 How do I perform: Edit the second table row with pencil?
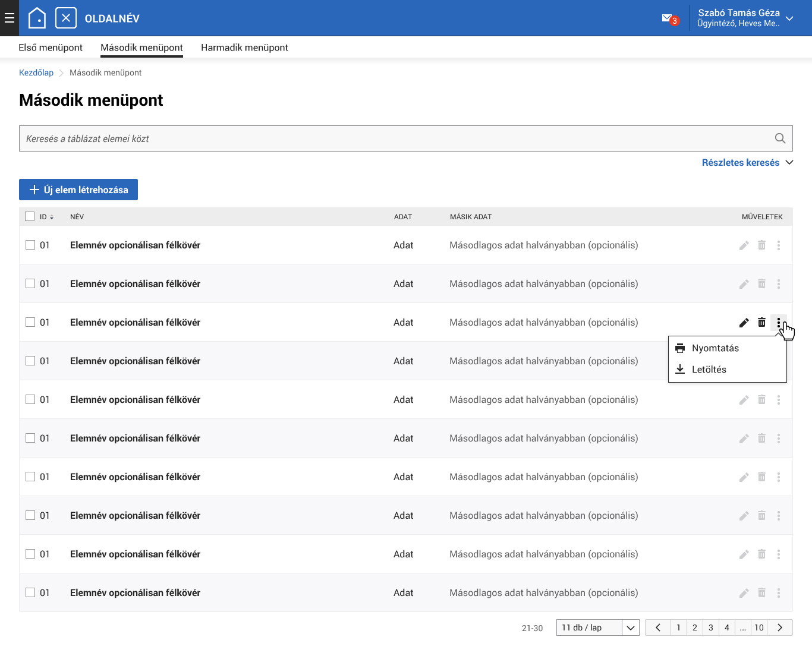coord(744,284)
